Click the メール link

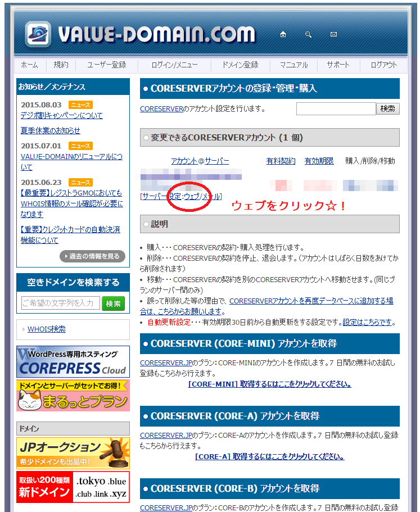[211, 196]
